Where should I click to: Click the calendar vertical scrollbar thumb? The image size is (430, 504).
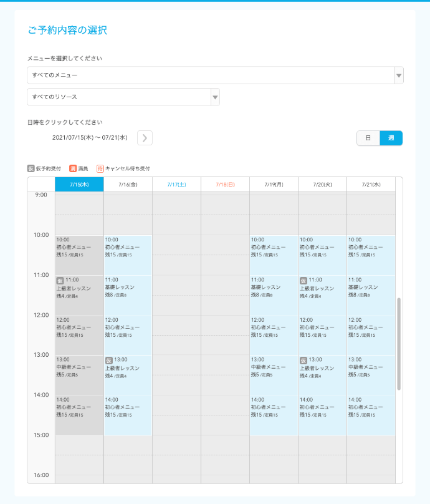pos(399,344)
